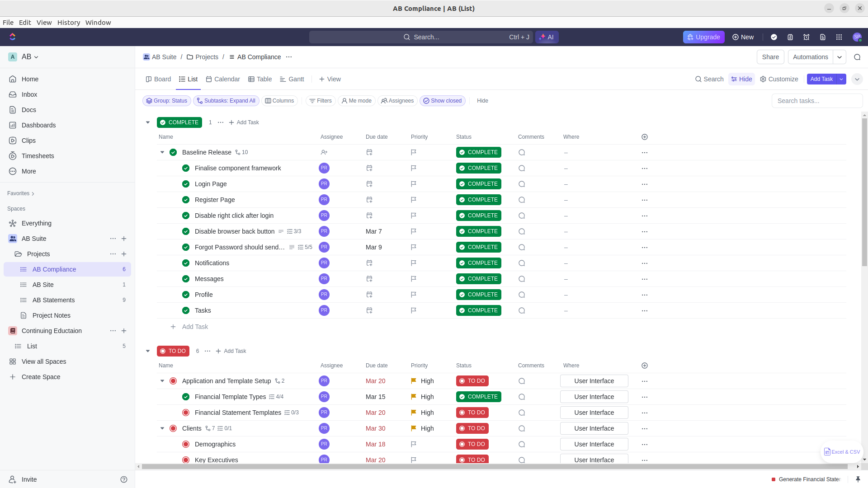Open the View menu in the menu bar
Image resolution: width=868 pixels, height=488 pixels.
44,22
